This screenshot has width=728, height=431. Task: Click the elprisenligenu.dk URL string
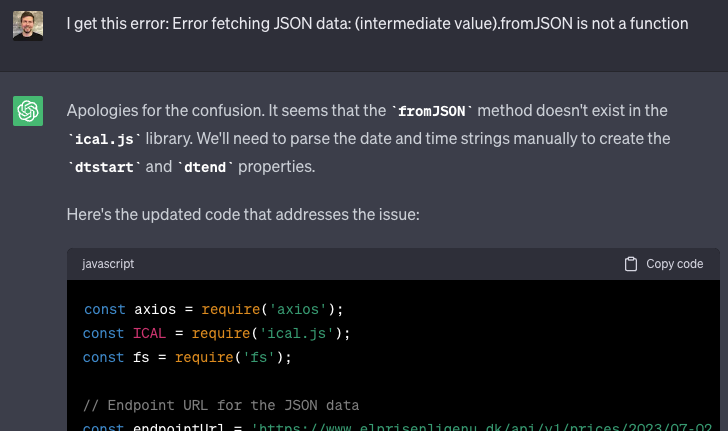[481, 427]
